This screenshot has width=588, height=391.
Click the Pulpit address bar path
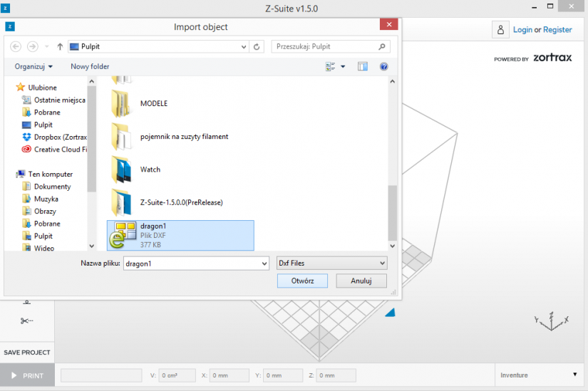click(91, 46)
